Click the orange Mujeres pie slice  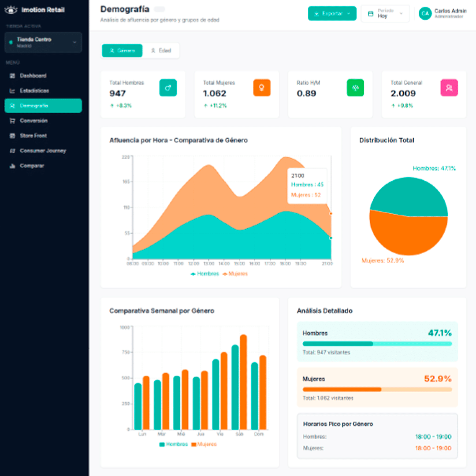(x=408, y=236)
